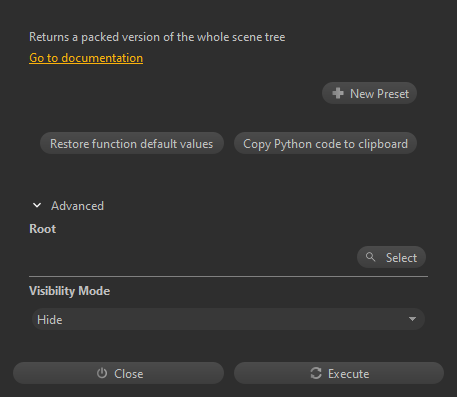Open the Go to documentation link
This screenshot has width=457, height=397.
point(86,58)
